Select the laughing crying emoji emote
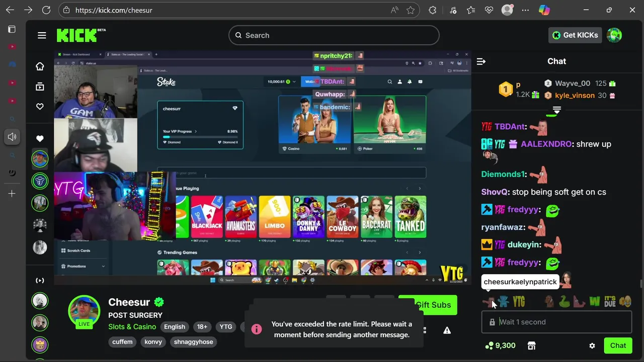 [x=625, y=301]
